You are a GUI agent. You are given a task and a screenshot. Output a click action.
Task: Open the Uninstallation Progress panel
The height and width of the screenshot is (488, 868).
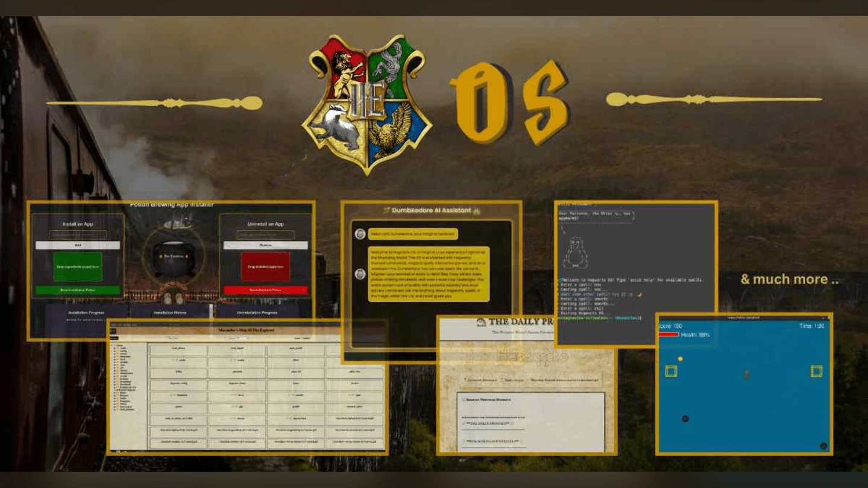[x=257, y=313]
